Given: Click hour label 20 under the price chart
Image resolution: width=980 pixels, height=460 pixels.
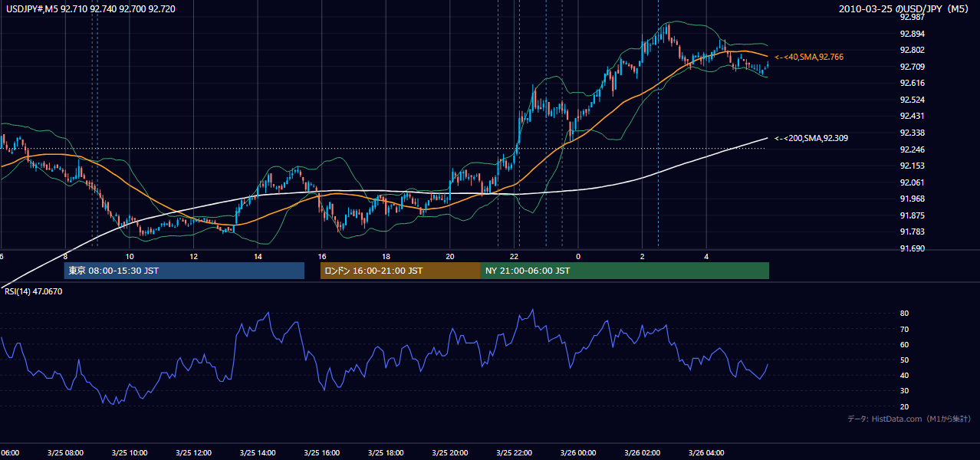Looking at the screenshot, I should pyautogui.click(x=450, y=257).
